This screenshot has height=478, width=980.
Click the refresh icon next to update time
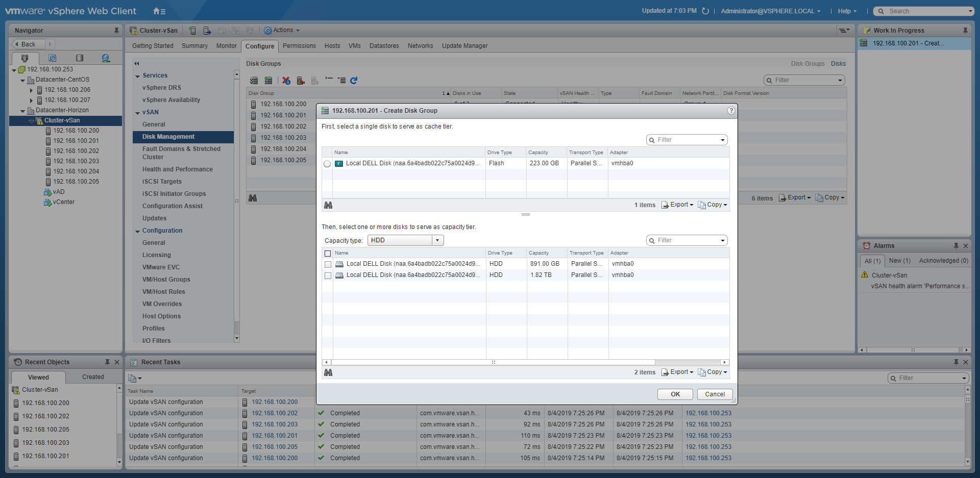[x=705, y=11]
